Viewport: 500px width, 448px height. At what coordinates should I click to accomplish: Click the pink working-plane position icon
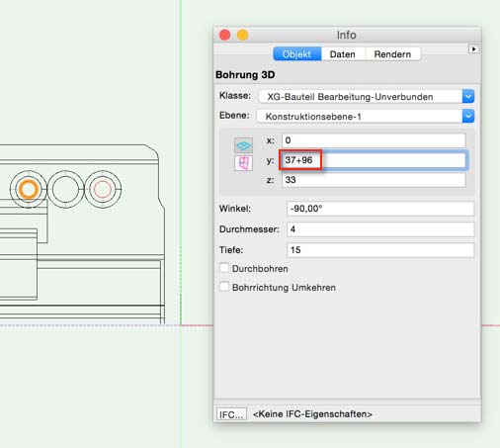tap(243, 163)
